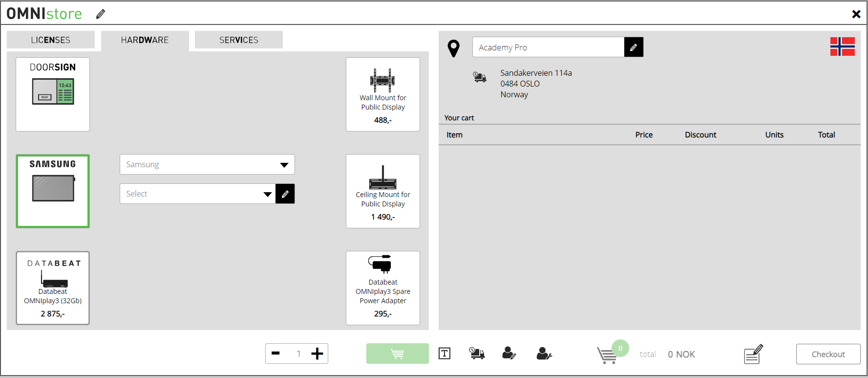Click the location pin icon
The height and width of the screenshot is (378, 868).
pos(454,48)
